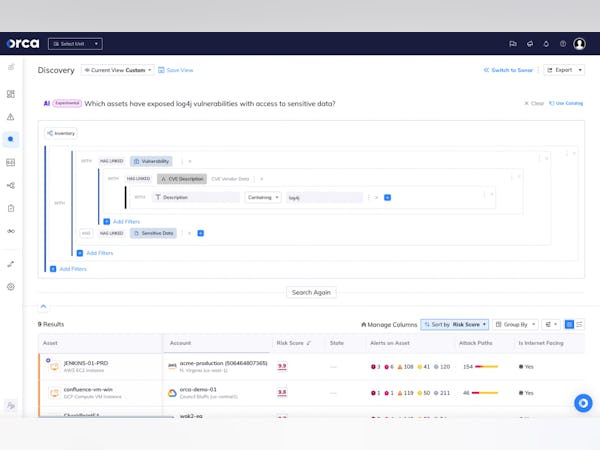Open the dropdown right of Group By
Viewport: 600px width, 450px height.
click(x=551, y=324)
